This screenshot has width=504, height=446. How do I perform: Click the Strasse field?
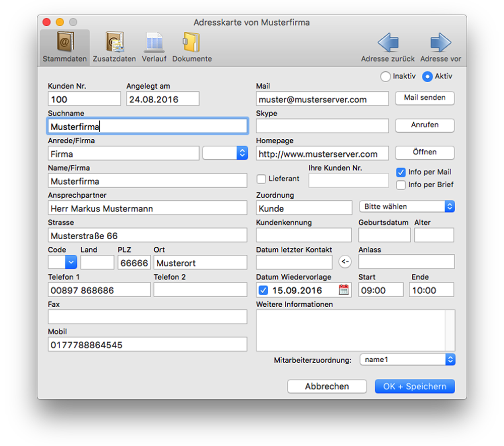click(148, 236)
